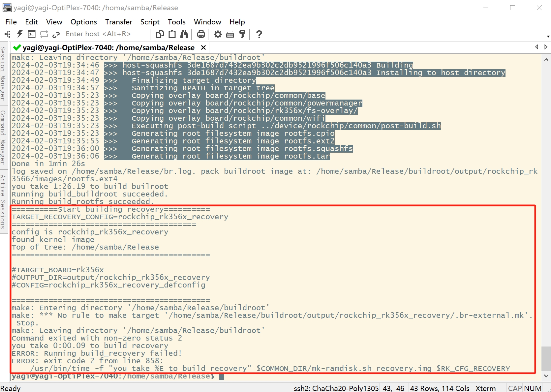
Task: Click the Paste clipboard icon
Action: click(172, 34)
